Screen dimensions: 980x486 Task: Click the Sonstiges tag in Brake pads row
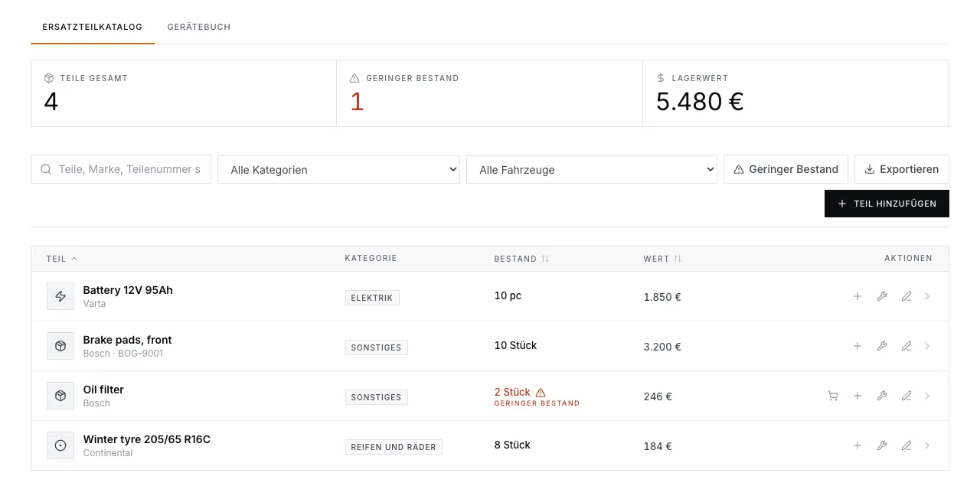(377, 347)
